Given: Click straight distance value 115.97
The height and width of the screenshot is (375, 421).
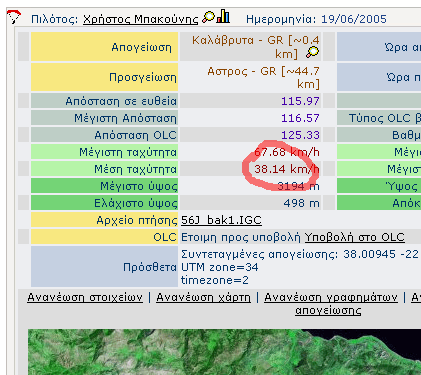Looking at the screenshot, I should 300,101.
